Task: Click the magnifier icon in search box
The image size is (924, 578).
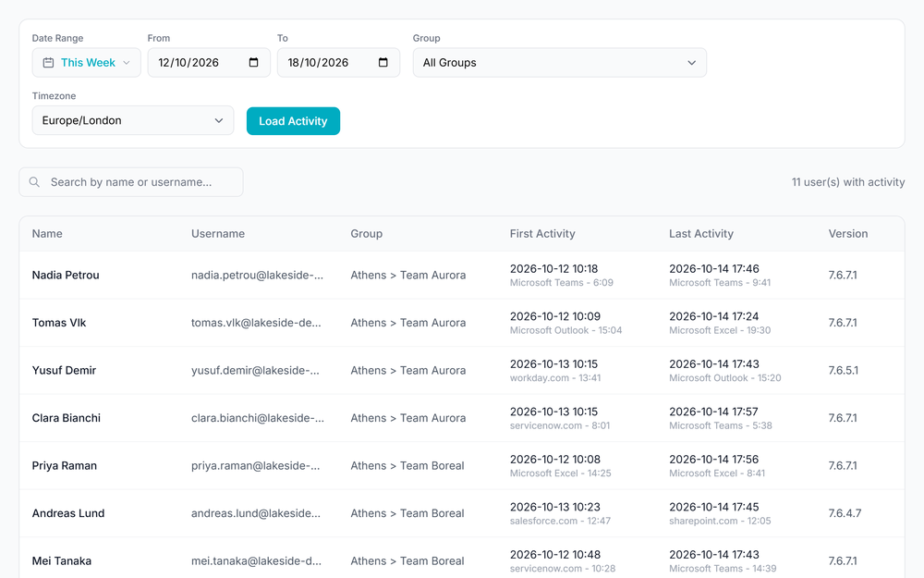Action: 35,182
